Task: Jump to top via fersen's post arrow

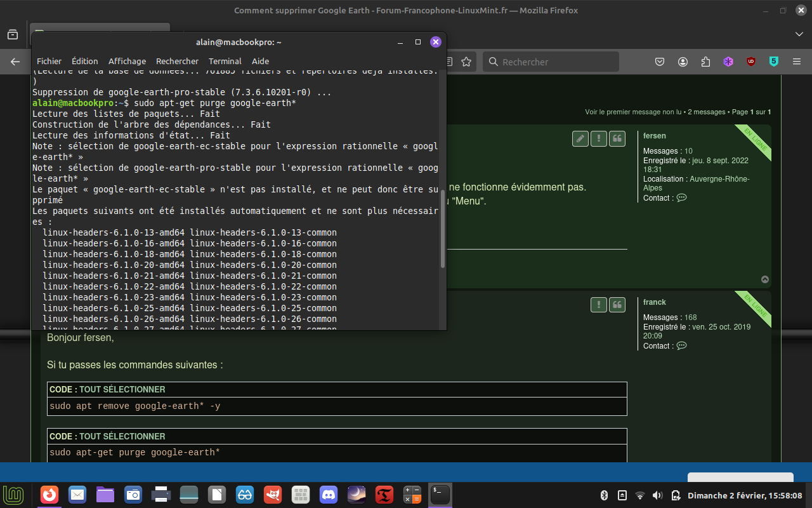Action: [765, 279]
